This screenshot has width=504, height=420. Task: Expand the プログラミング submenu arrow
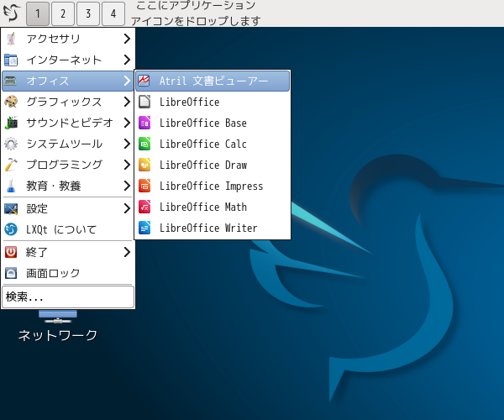[x=127, y=165]
